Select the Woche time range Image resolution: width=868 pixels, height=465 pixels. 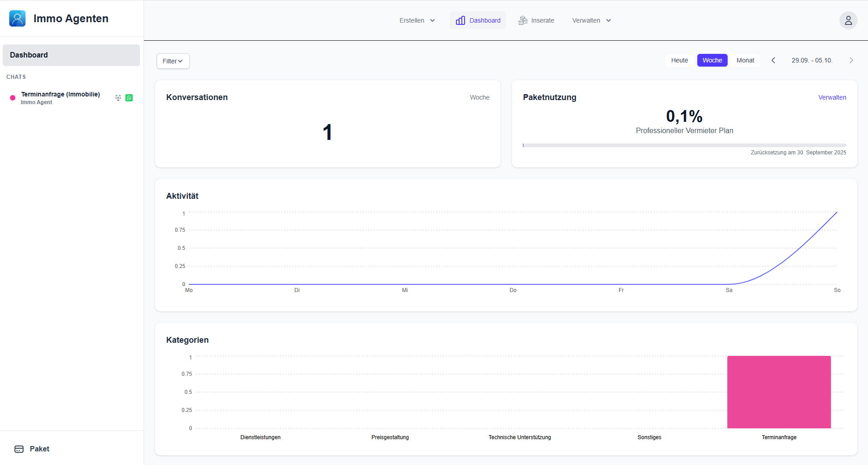(712, 60)
